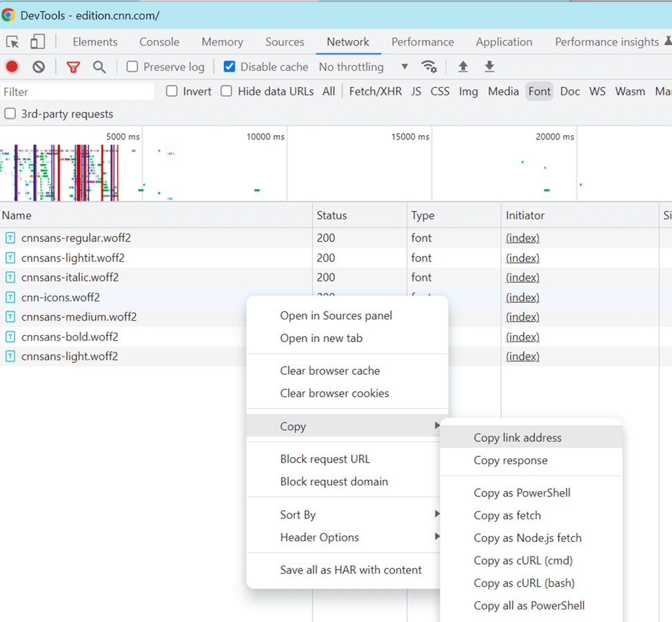Viewport: 672px width, 622px height.
Task: Open the (index) initiator for cnnsans-regular.woff2
Action: 522,237
